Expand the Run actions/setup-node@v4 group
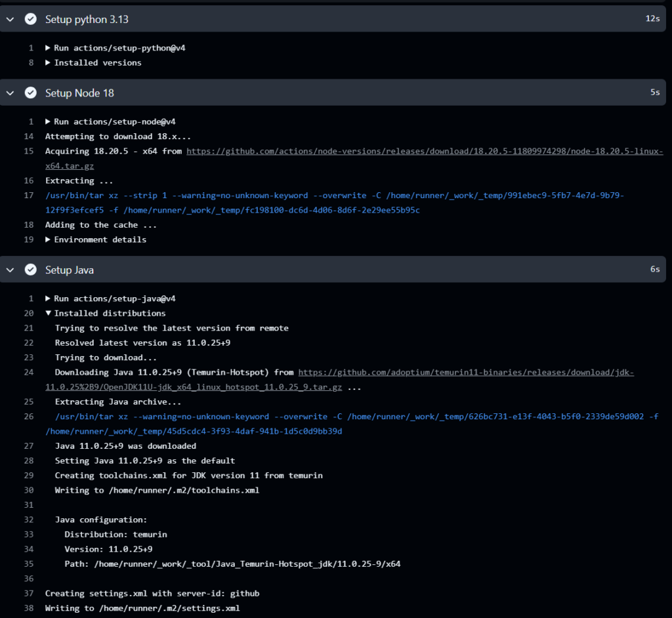672x618 pixels. (x=110, y=122)
